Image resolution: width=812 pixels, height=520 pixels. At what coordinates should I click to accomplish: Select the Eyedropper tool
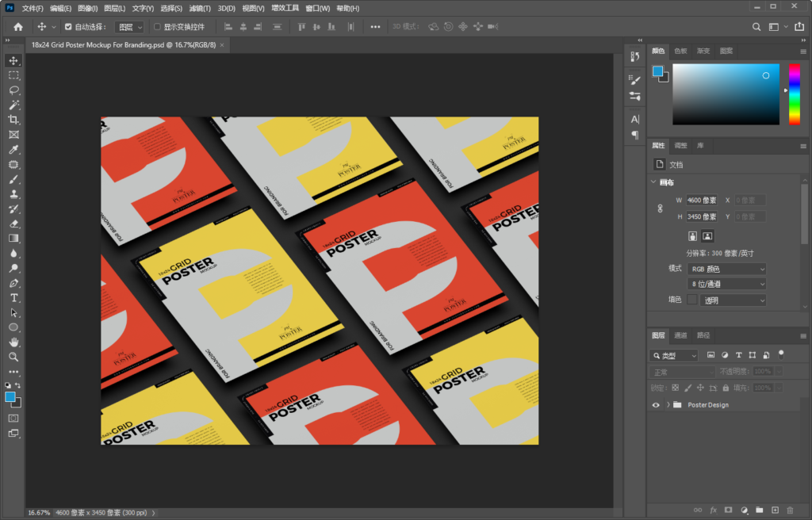(13, 150)
